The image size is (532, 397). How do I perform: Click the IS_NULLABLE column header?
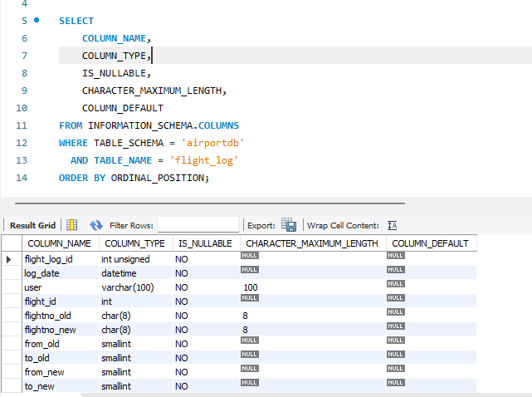point(203,243)
